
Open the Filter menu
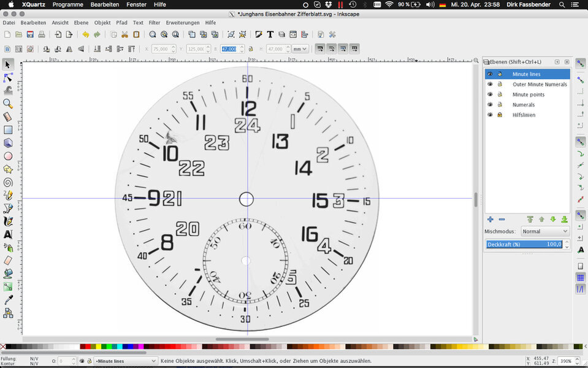154,23
